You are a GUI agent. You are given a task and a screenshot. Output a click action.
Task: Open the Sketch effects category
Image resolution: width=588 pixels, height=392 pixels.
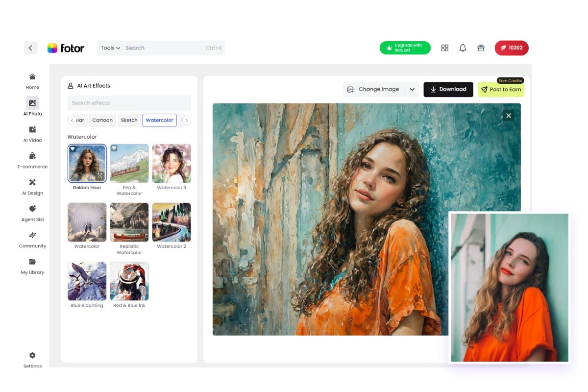click(x=129, y=120)
